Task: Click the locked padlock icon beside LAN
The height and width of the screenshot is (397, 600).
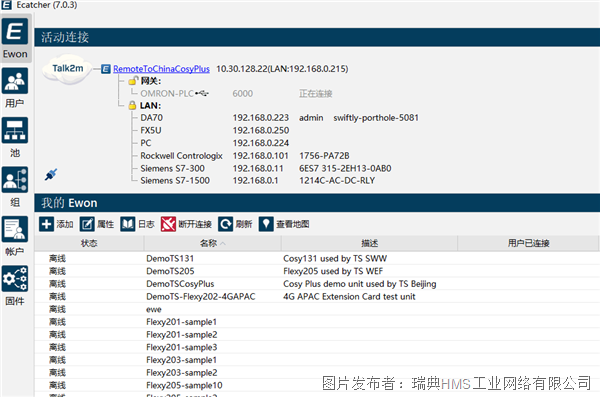Action: [x=132, y=105]
